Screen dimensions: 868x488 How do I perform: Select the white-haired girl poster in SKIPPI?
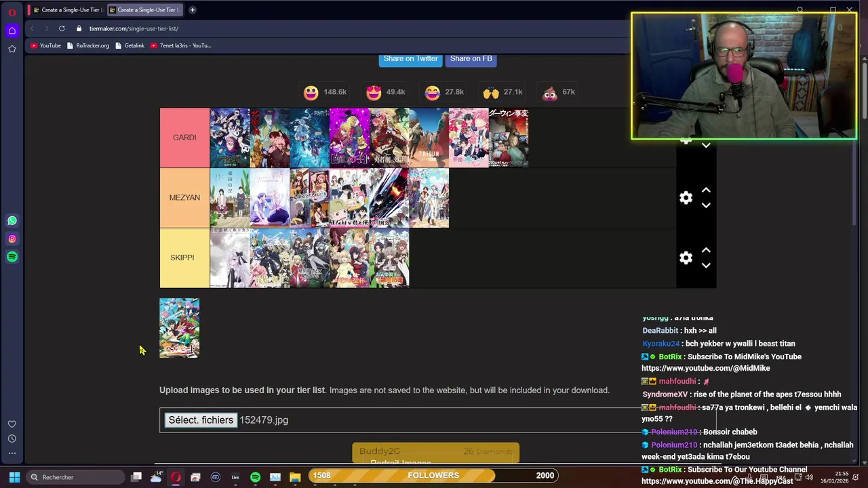[x=230, y=258]
